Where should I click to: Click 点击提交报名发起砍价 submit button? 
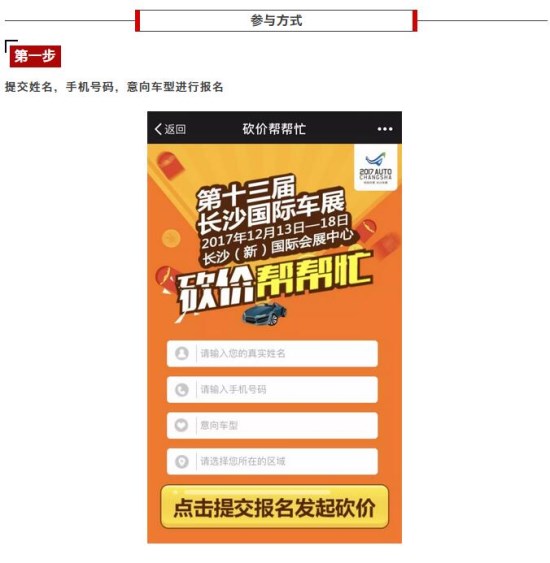[275, 507]
